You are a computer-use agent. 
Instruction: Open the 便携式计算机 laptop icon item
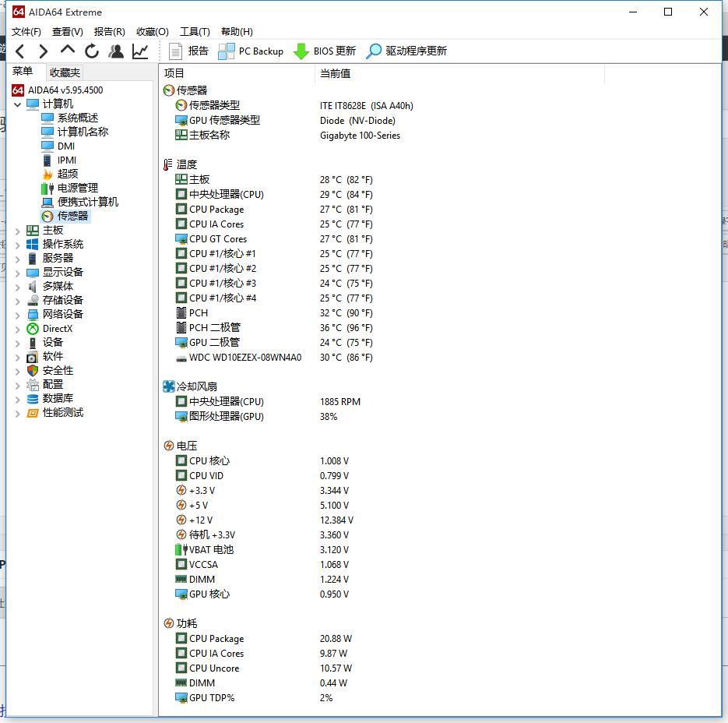(47, 202)
